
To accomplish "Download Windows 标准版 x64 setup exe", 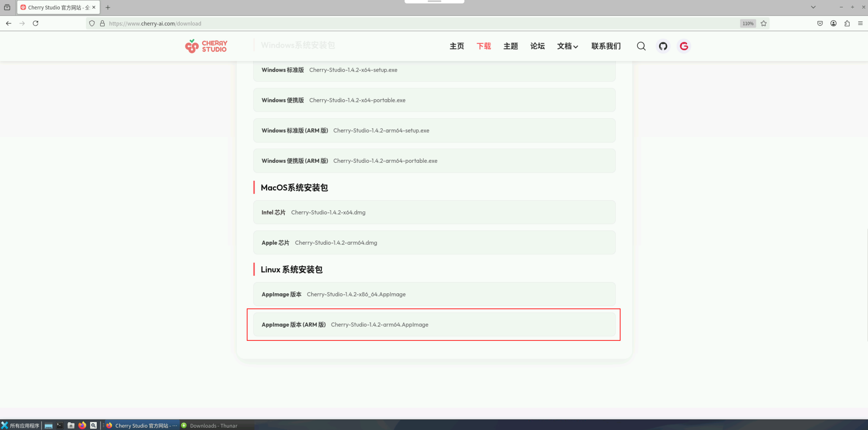I will pyautogui.click(x=353, y=70).
